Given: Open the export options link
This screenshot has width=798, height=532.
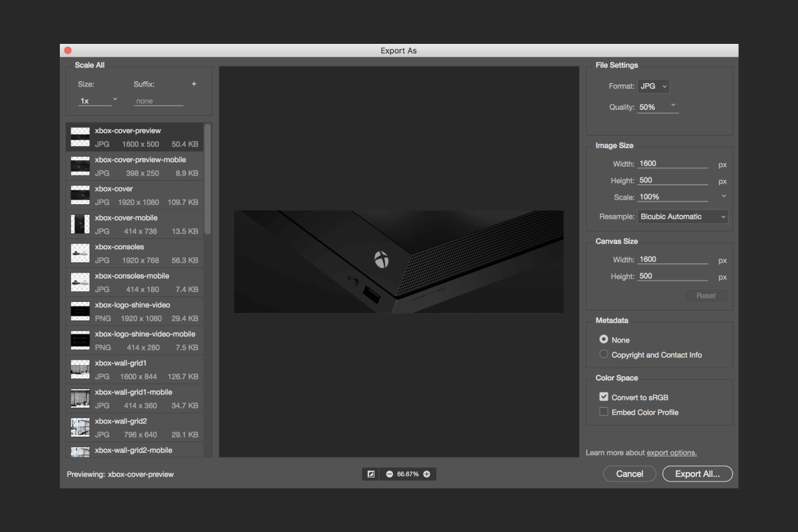Looking at the screenshot, I should point(672,453).
